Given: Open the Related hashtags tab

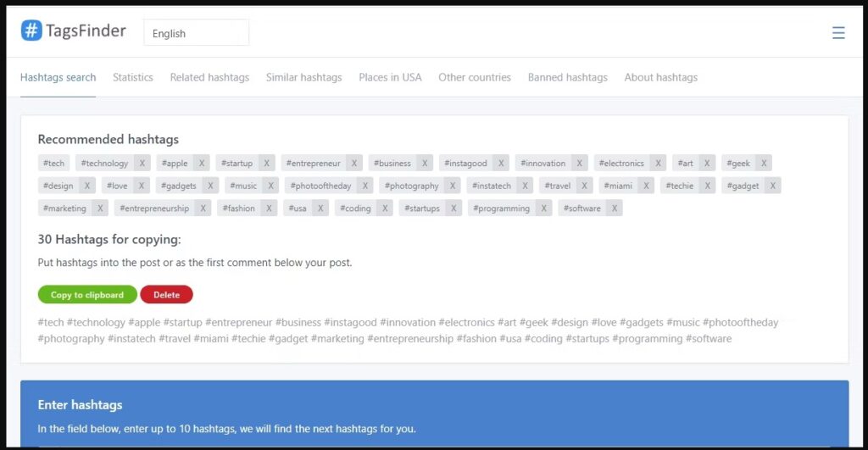Looking at the screenshot, I should click(x=209, y=77).
